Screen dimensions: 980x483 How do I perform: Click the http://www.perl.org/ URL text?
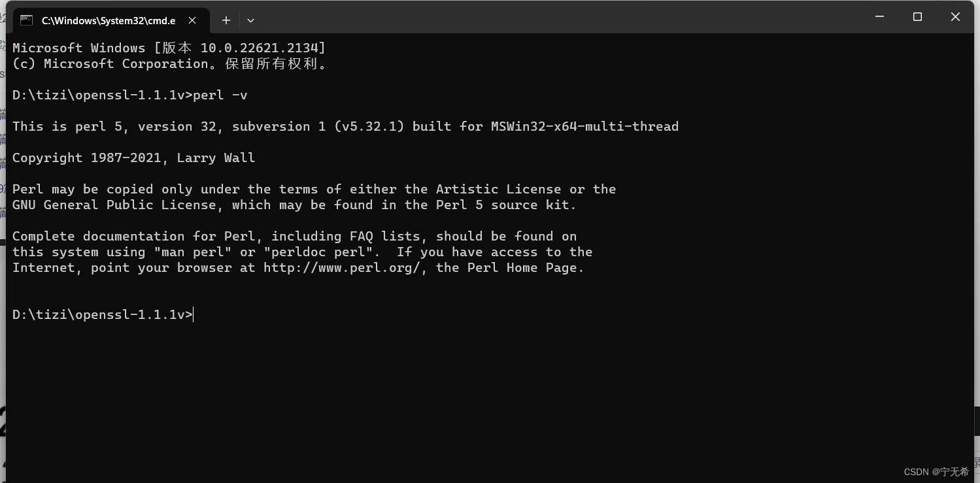tap(341, 268)
